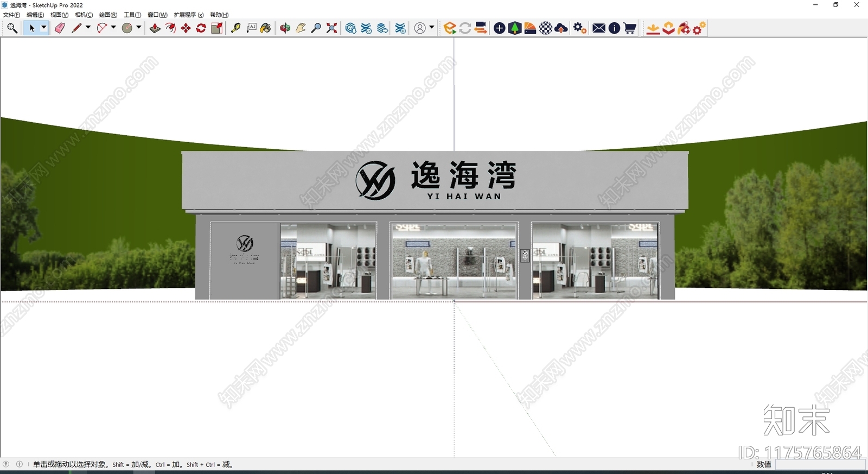Image resolution: width=868 pixels, height=474 pixels.
Task: Open the 编辑(E) menu
Action: click(35, 15)
